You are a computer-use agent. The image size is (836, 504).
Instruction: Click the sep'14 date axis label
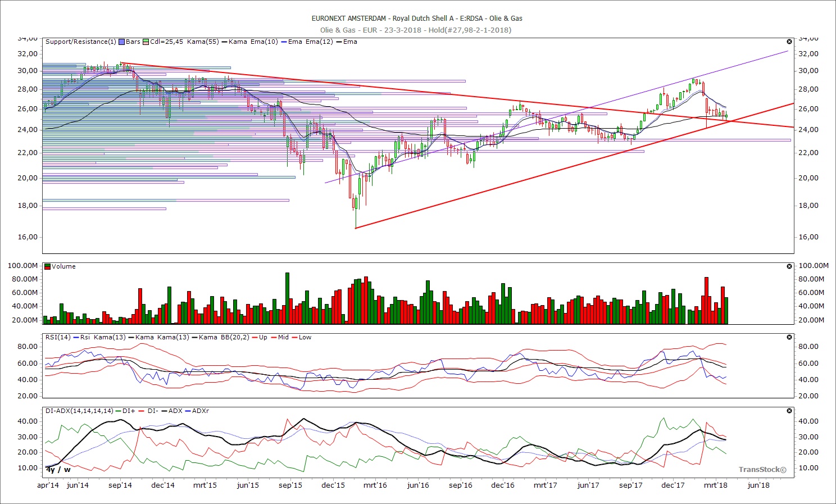[120, 485]
